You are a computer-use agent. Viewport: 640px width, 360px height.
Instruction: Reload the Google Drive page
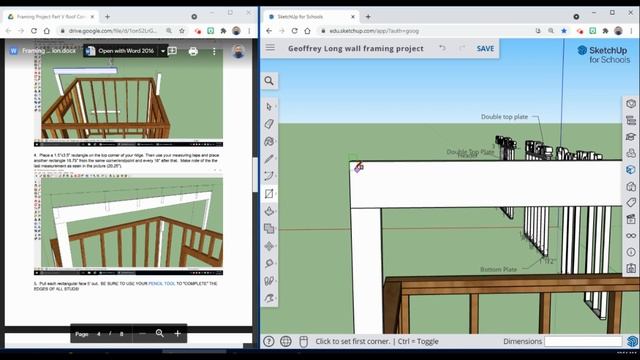click(34, 31)
